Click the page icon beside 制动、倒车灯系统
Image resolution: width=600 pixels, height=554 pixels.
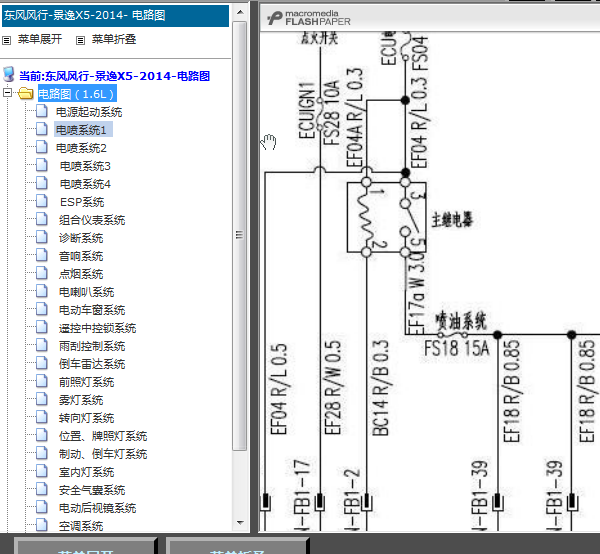pyautogui.click(x=42, y=453)
